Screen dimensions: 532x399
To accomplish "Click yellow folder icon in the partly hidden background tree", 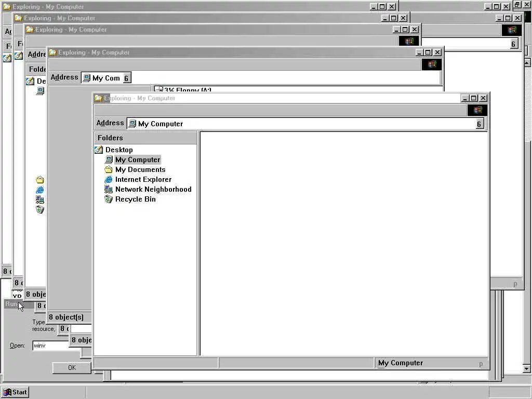I will tap(40, 180).
